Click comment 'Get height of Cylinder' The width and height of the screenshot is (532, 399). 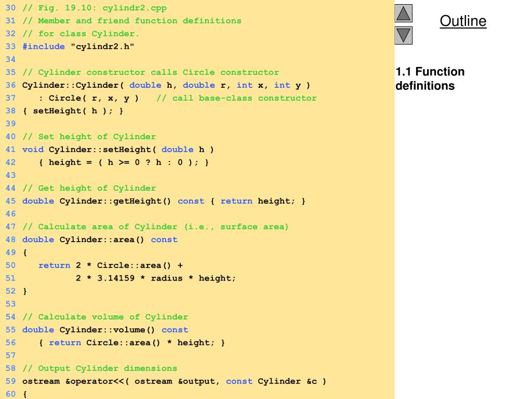[x=89, y=188]
